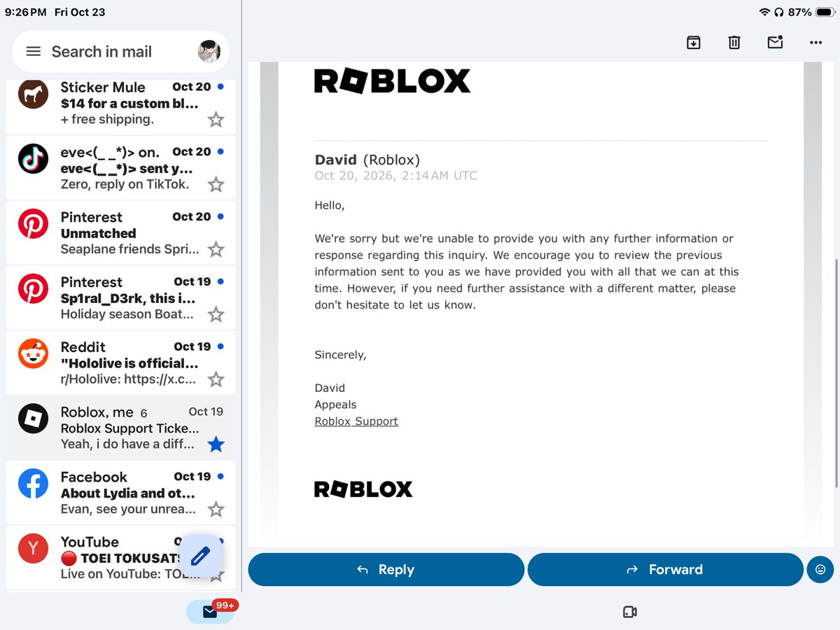Screen dimensions: 840x630
Task: Tap the 9:26 PM clock
Action: coord(25,13)
